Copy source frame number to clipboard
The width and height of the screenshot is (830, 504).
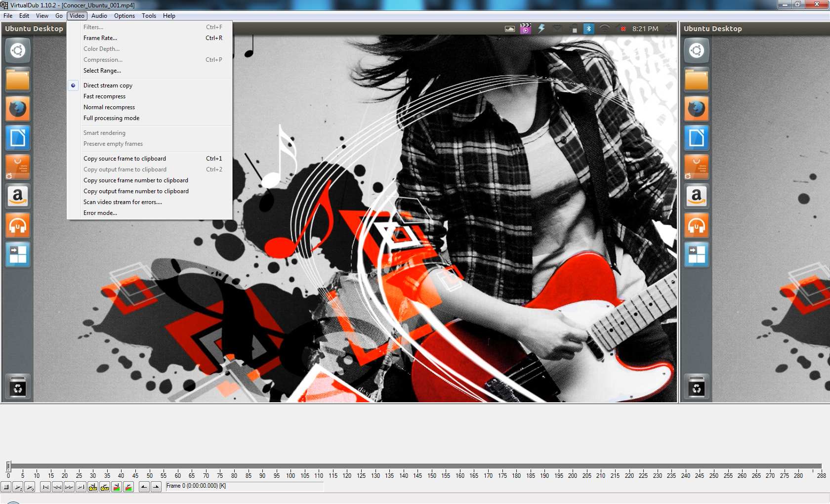150,180
